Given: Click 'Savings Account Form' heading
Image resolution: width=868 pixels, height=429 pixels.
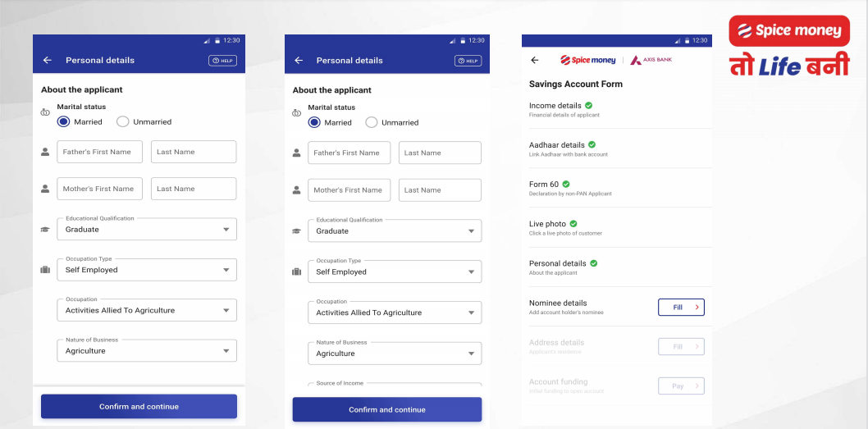Looking at the screenshot, I should click(x=576, y=84).
